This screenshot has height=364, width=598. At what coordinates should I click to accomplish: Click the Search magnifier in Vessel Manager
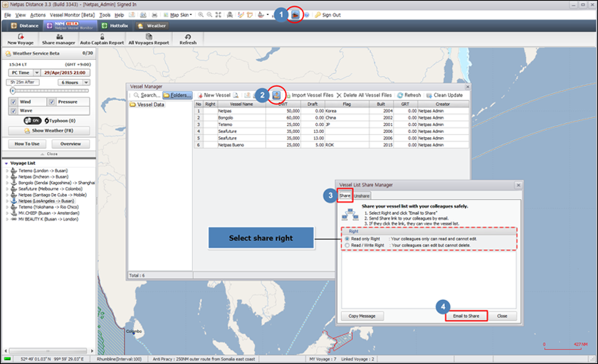click(x=136, y=95)
